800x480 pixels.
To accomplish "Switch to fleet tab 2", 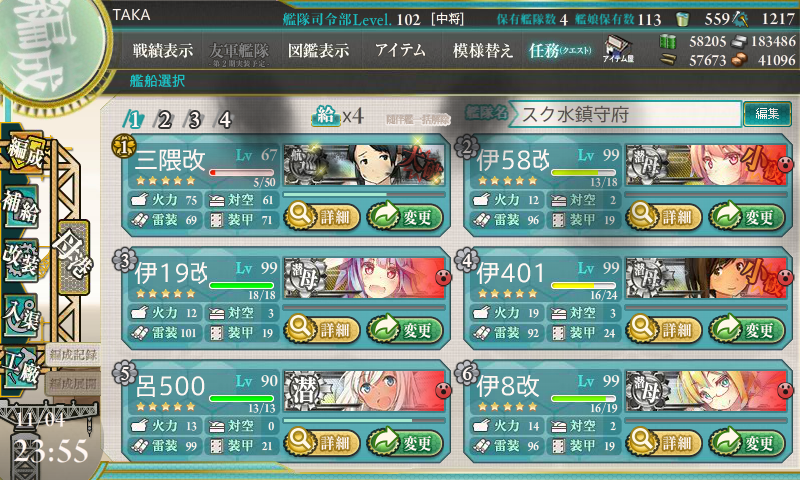I will point(164,120).
